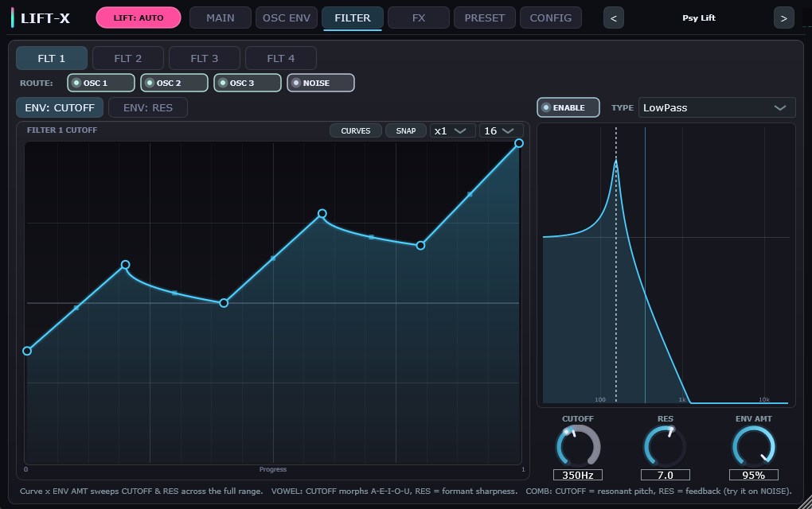Open the filter TYPE LowPass dropdown
The width and height of the screenshot is (812, 509).
(716, 107)
